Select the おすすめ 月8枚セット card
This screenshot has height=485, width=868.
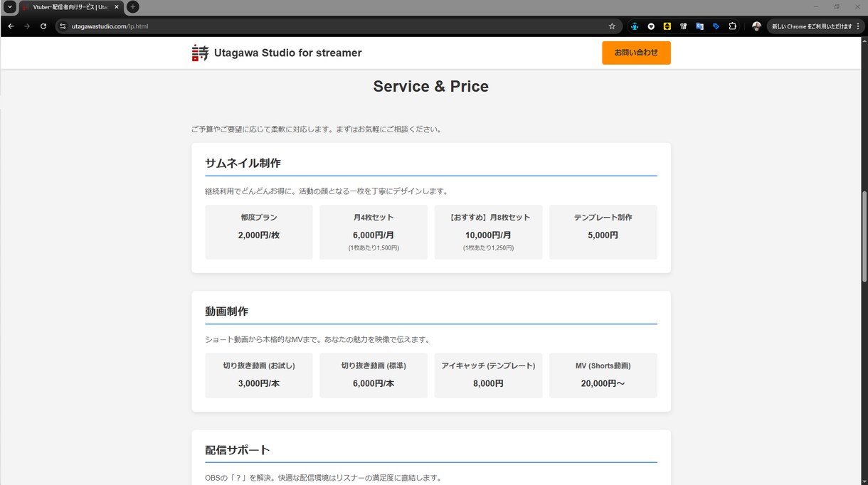pyautogui.click(x=488, y=232)
